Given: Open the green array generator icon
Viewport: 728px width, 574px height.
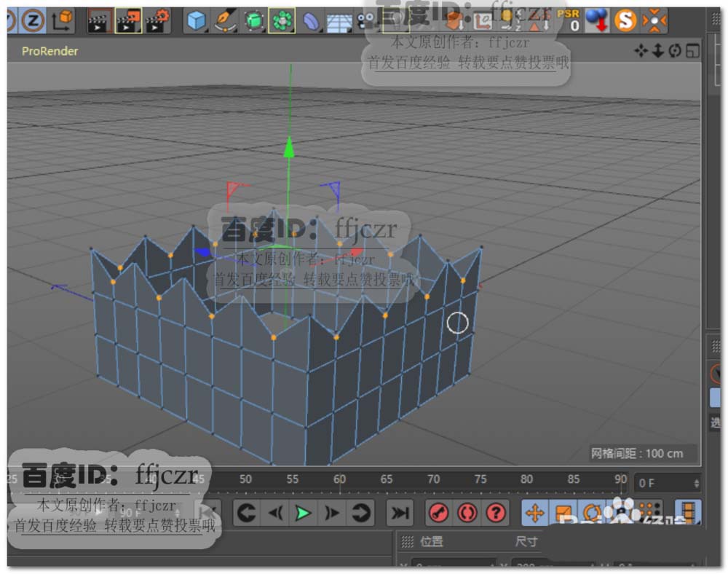Looking at the screenshot, I should [282, 20].
